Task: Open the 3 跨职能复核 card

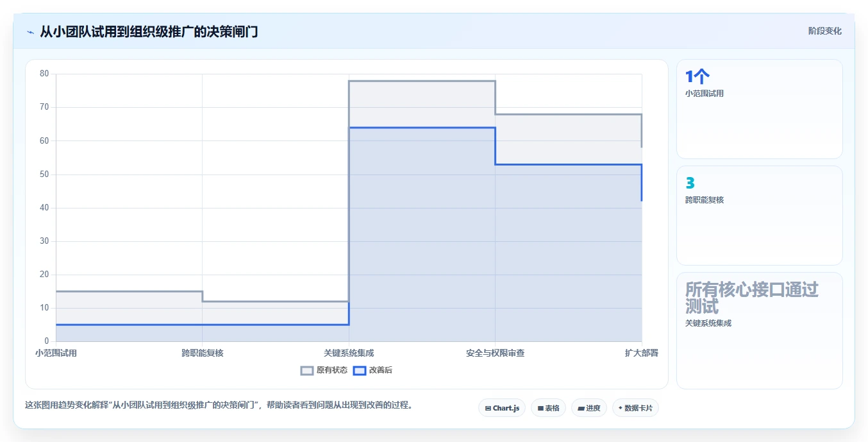Action: coord(759,216)
